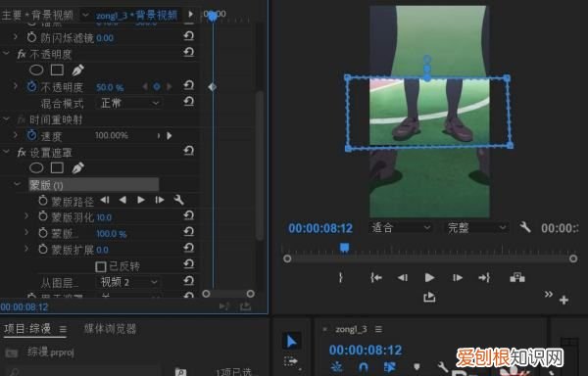Toggle linked selection in timeline
This screenshot has width=588, height=376.
pyautogui.click(x=389, y=366)
